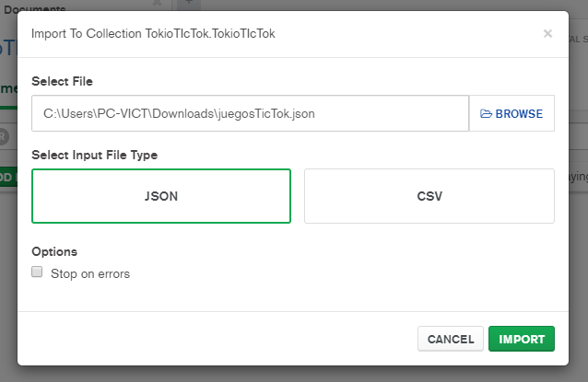The width and height of the screenshot is (588, 382).
Task: Click the Options section heading
Action: click(54, 251)
